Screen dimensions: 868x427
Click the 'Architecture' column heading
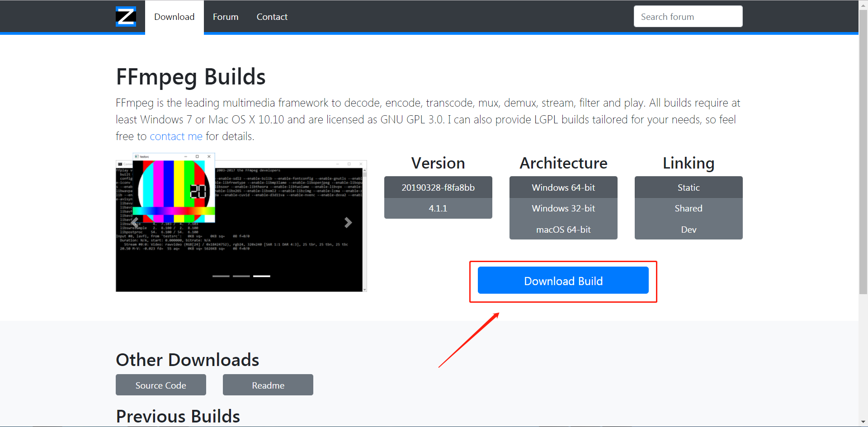(563, 163)
